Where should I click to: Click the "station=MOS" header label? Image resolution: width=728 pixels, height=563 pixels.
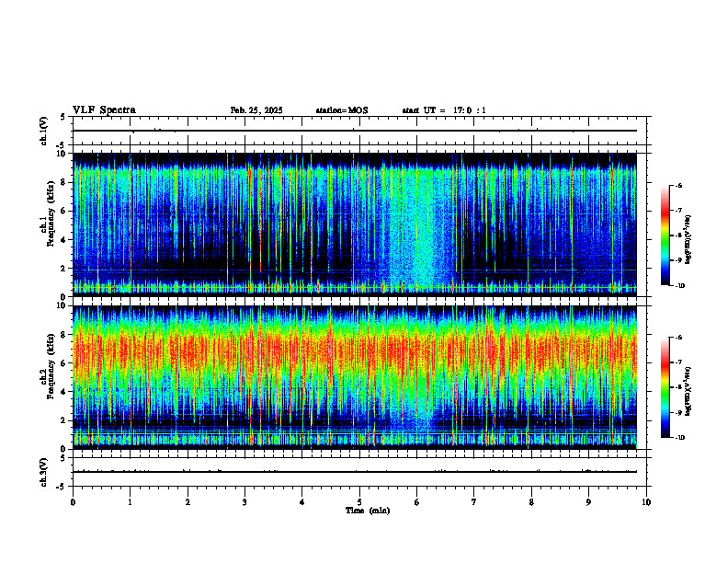point(342,110)
